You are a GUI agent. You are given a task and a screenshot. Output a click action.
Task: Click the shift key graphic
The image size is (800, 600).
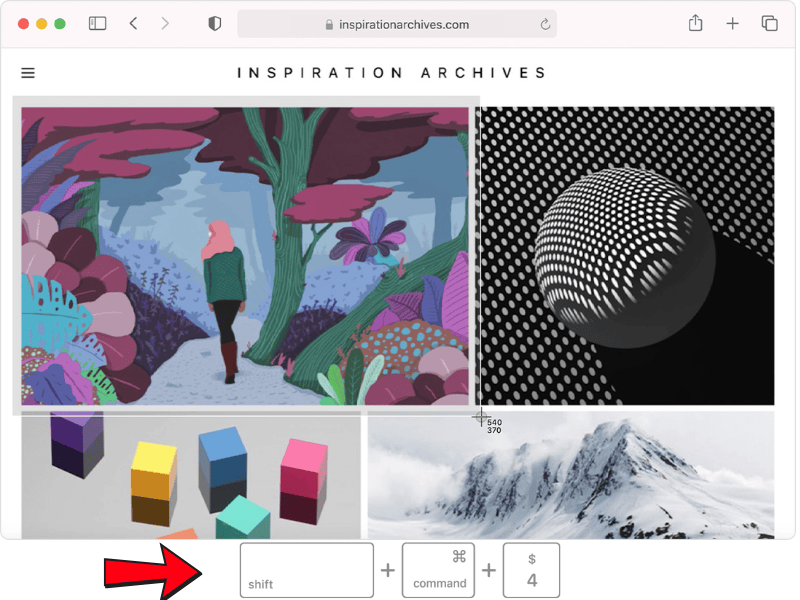pos(306,570)
